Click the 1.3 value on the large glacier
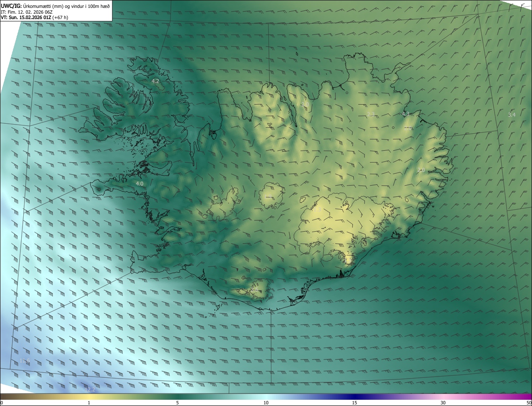The image size is (532, 406). (317, 210)
